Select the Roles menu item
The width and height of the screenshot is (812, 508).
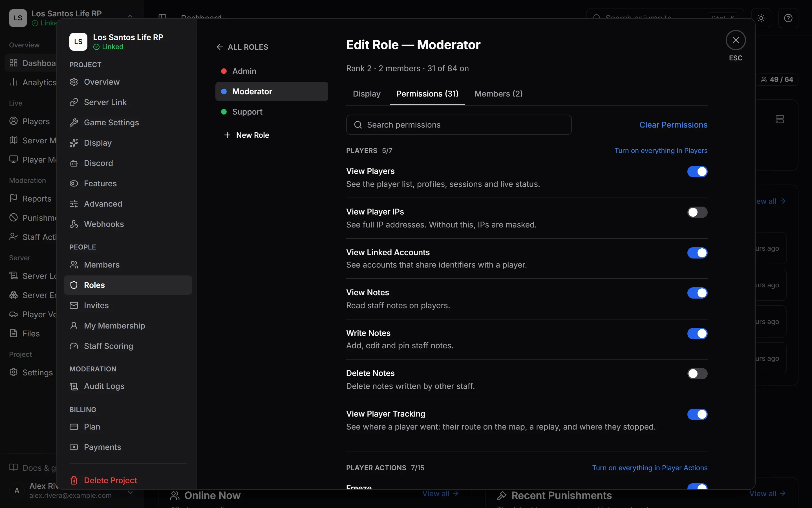tap(128, 285)
